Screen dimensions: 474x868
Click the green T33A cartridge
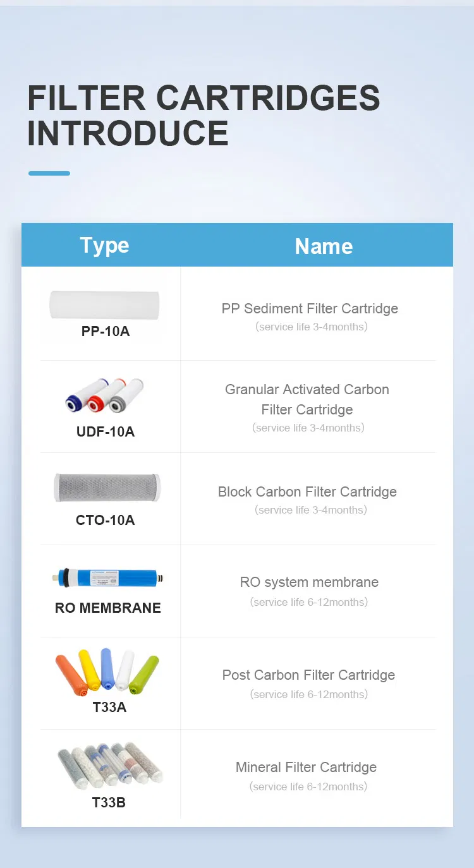(x=144, y=675)
